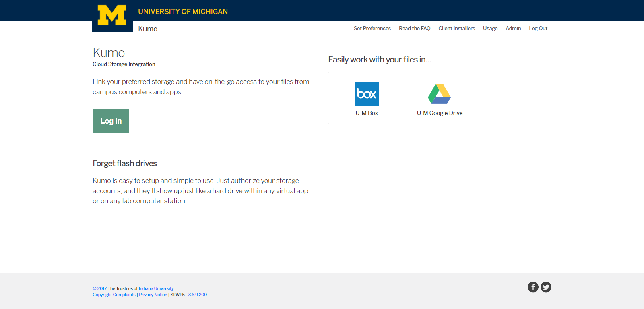
Task: Click the large Kumo page title
Action: [x=109, y=53]
